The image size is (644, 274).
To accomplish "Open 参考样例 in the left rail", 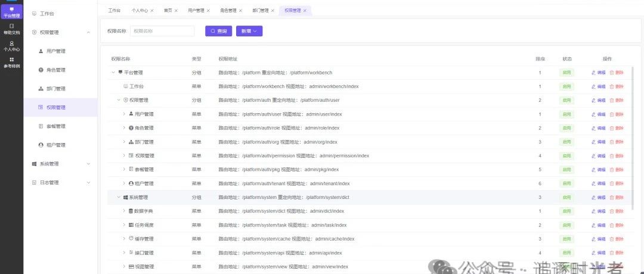I will point(11,63).
